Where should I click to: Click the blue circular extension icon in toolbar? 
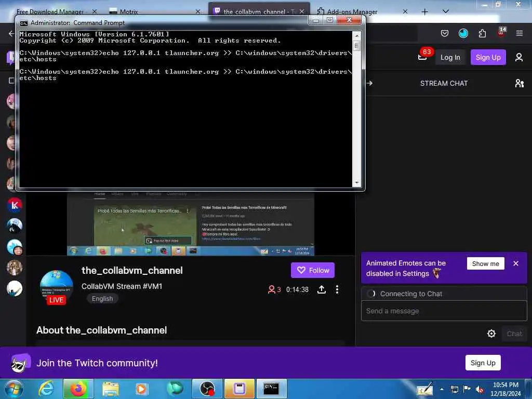[x=463, y=33]
